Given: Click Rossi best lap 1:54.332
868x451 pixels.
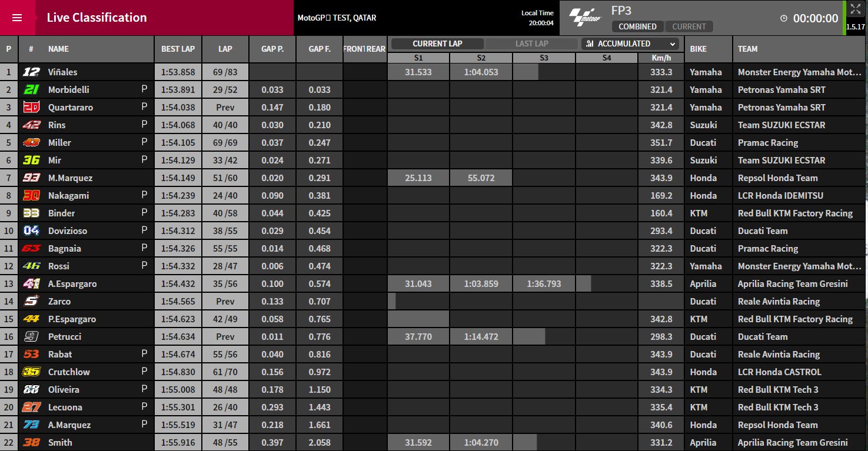Looking at the screenshot, I should pyautogui.click(x=178, y=266).
